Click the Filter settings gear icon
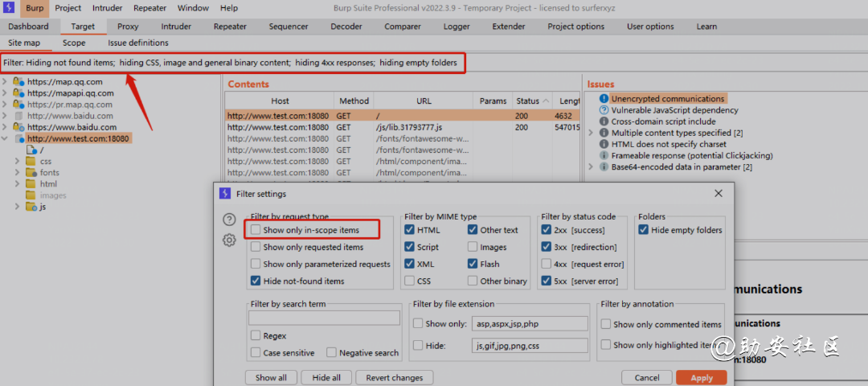Viewport: 868px width, 386px height. [x=229, y=240]
